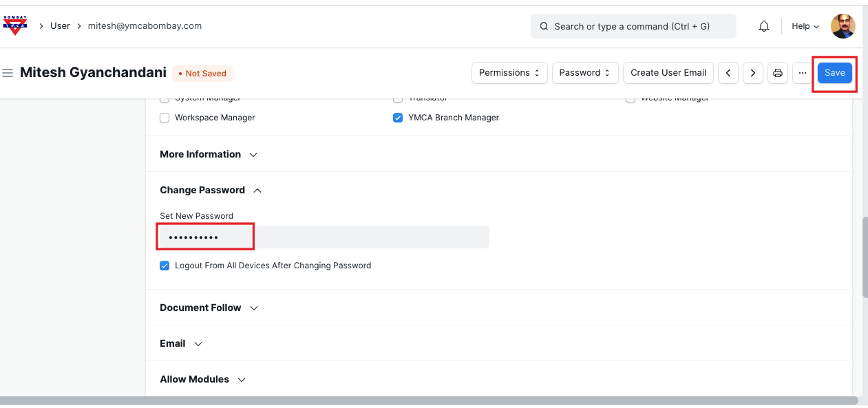
Task: Click the print icon
Action: [x=778, y=73]
